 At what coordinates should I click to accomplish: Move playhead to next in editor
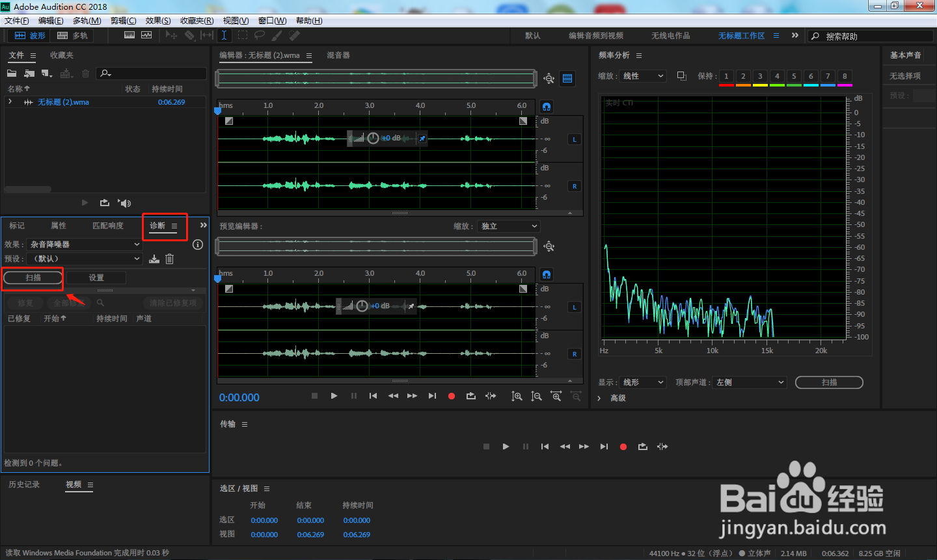(x=432, y=396)
